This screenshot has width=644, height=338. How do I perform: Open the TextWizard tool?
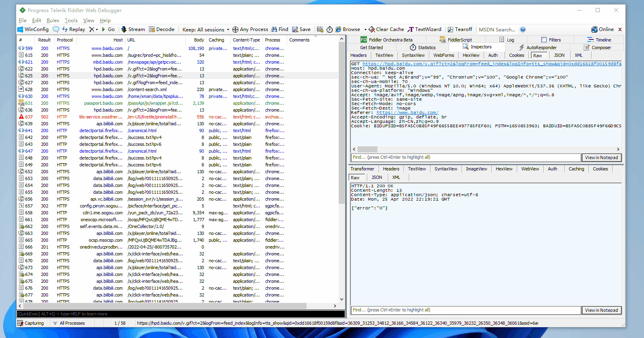[x=425, y=29]
